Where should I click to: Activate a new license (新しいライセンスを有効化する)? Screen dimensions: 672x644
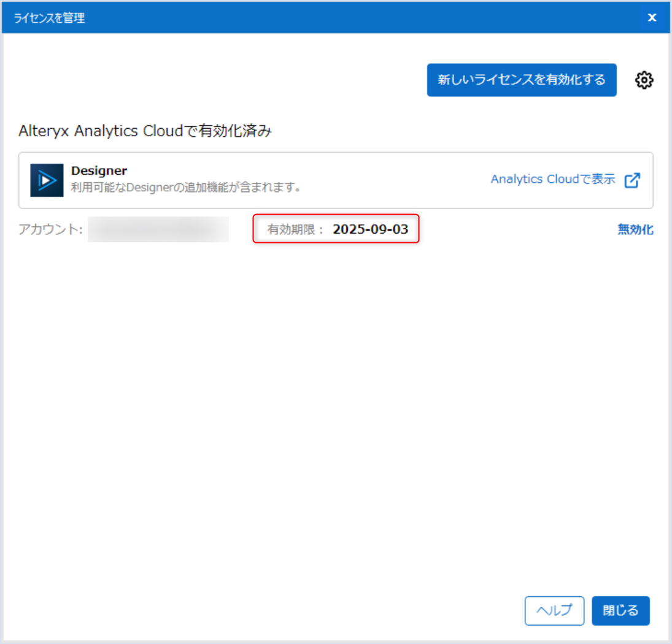(x=522, y=80)
